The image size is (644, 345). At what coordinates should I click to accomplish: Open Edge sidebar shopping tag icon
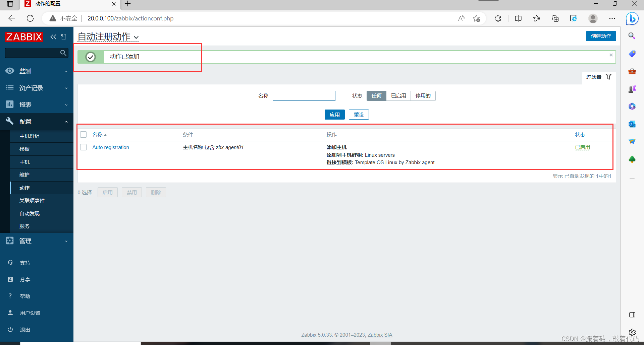pos(632,54)
